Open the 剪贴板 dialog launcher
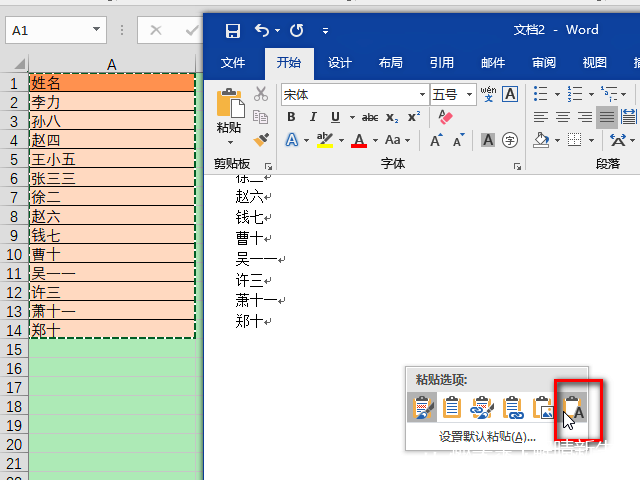The image size is (640, 480). click(268, 166)
